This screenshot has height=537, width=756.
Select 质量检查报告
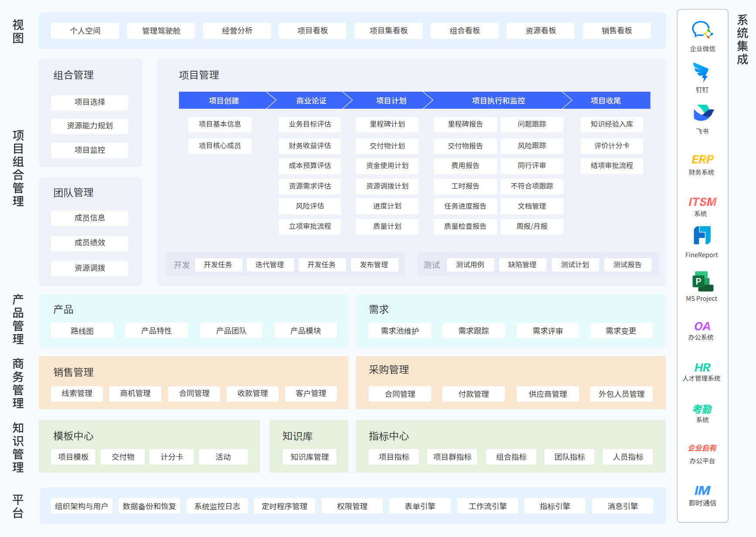click(x=465, y=227)
